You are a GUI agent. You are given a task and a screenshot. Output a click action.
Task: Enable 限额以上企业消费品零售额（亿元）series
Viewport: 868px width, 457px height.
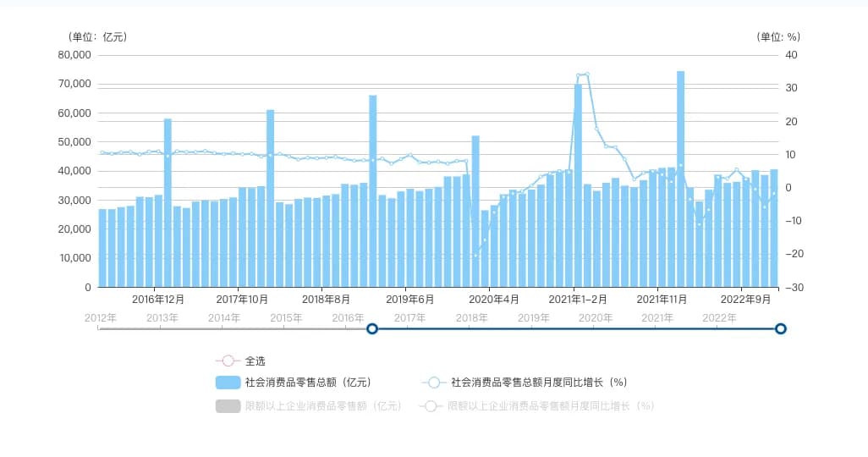tap(309, 406)
